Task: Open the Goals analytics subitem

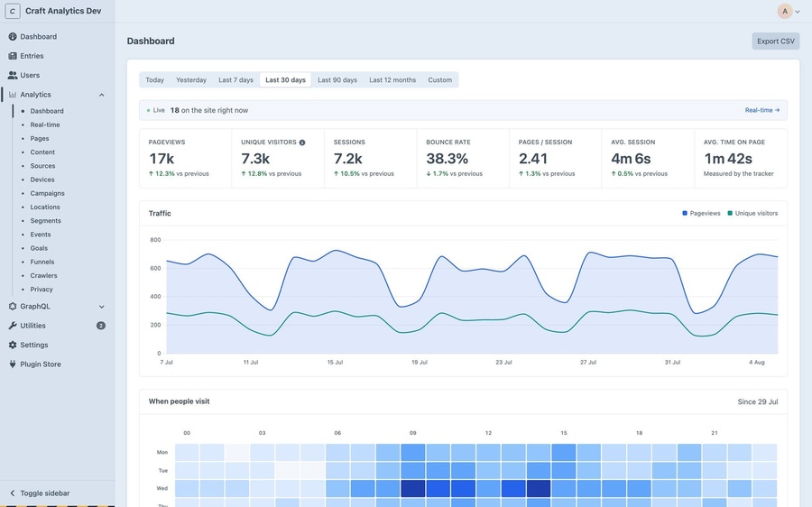Action: pyautogui.click(x=39, y=249)
